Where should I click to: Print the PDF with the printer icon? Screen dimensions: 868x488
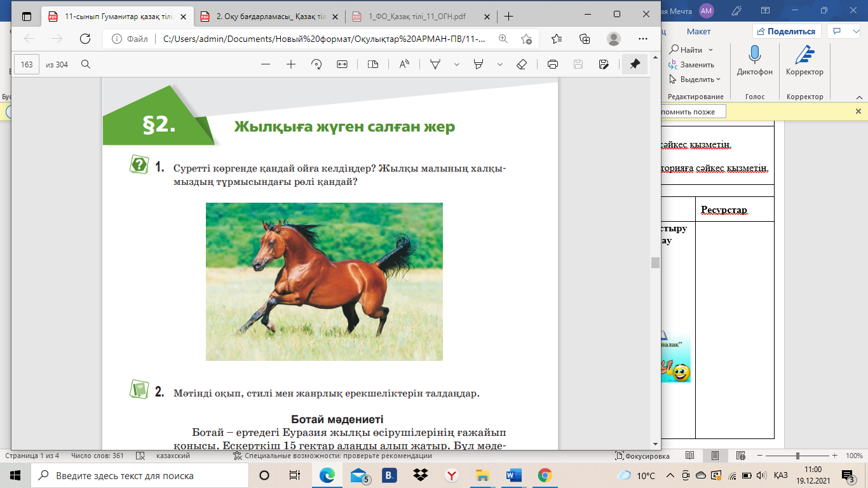coord(553,64)
